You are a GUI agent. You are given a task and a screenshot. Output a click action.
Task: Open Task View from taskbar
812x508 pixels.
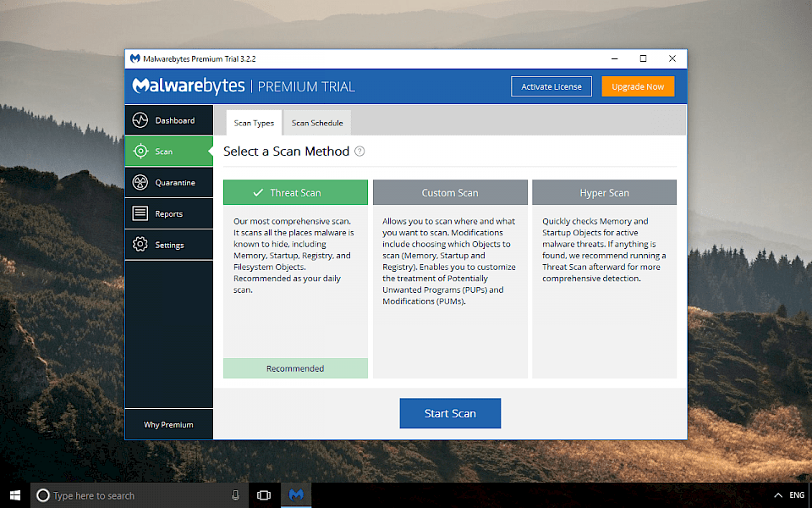pos(264,495)
